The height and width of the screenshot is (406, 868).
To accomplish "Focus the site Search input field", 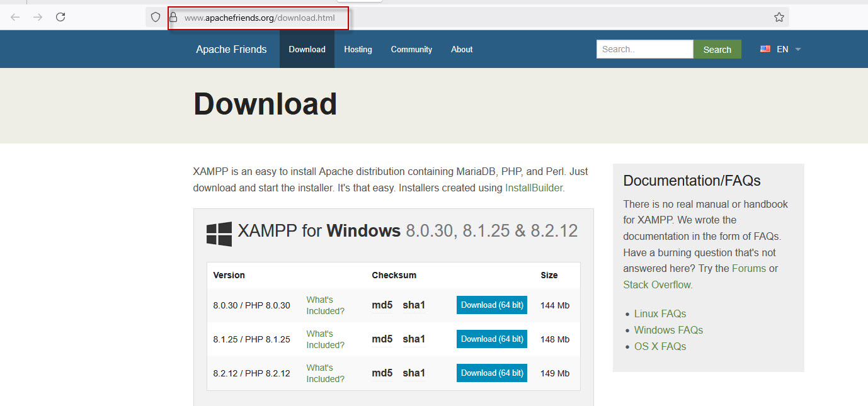I will (645, 49).
